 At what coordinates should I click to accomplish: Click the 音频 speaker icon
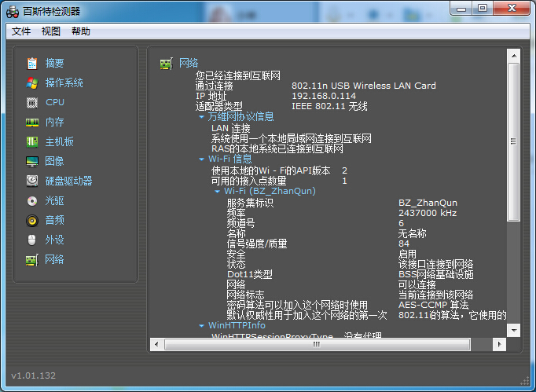pyautogui.click(x=32, y=221)
